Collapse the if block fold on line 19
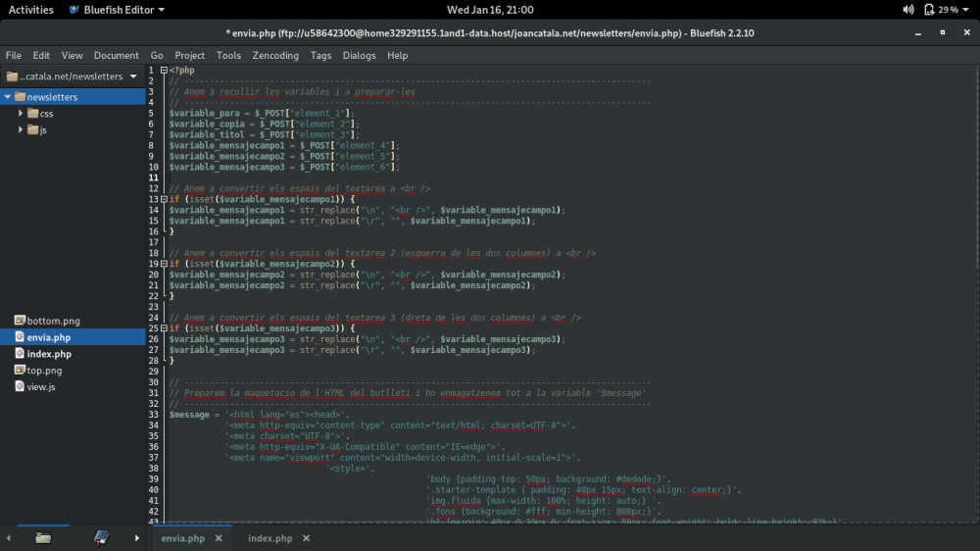The height and width of the screenshot is (551, 980). click(164, 264)
